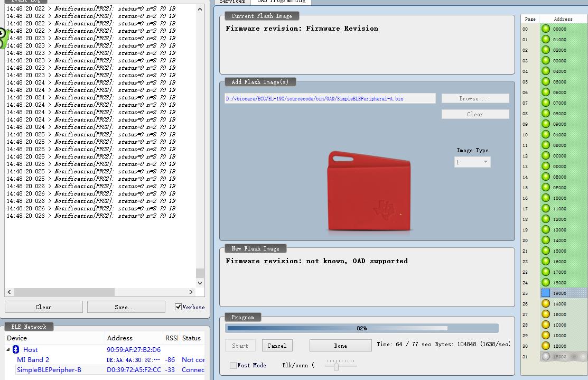Image resolution: width=588 pixels, height=380 pixels.
Task: Click the flash image file path field
Action: tap(330, 99)
